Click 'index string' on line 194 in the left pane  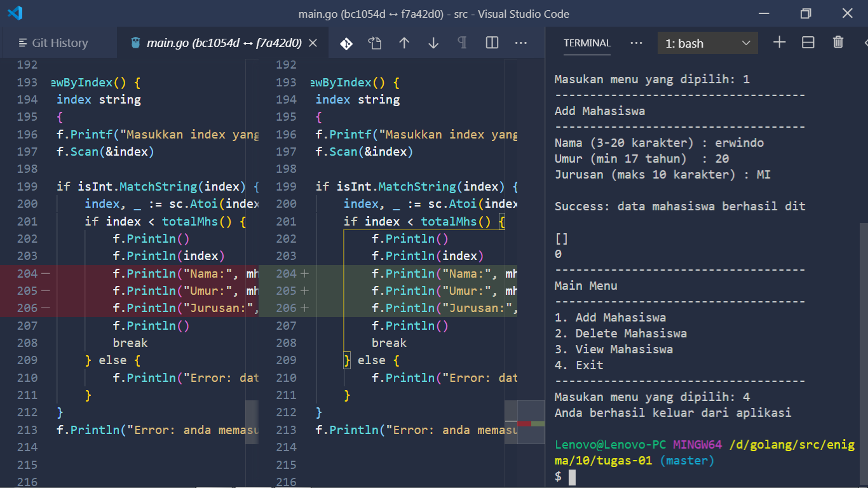click(x=98, y=100)
